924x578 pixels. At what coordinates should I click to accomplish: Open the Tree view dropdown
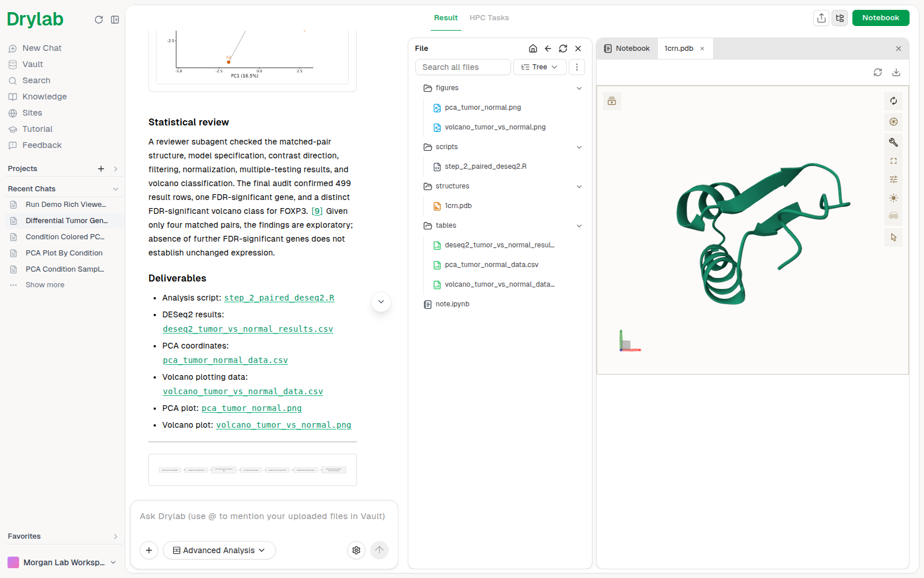point(539,67)
